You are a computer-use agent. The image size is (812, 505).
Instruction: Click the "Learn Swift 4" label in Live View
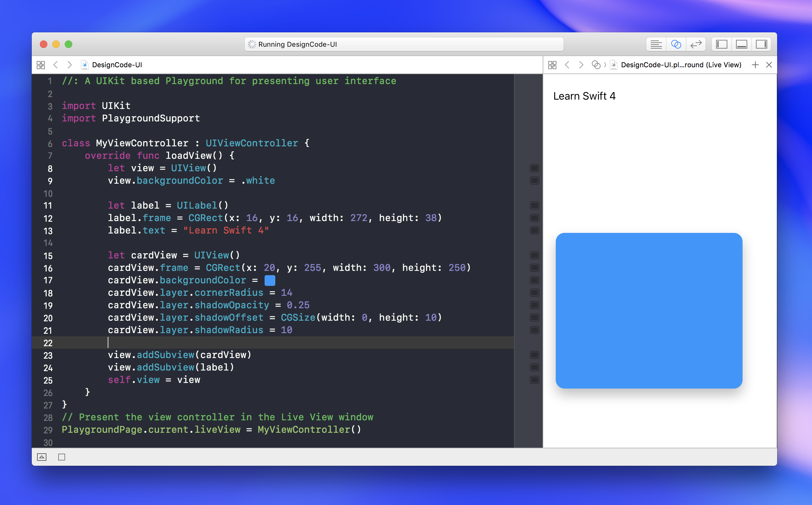tap(584, 96)
